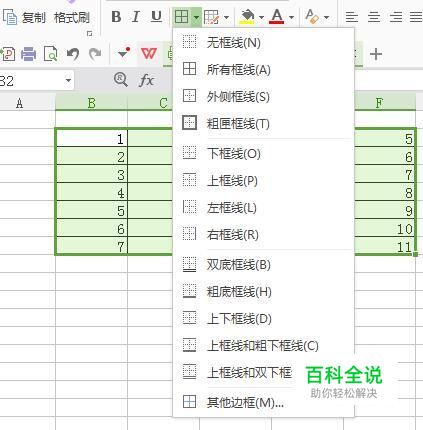Toggle bold formatting
423x430 pixels.
tap(116, 17)
